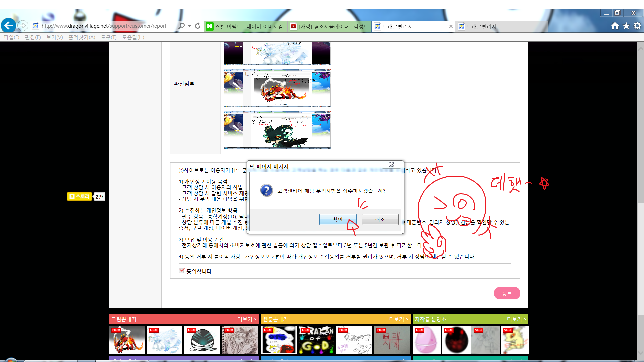Screen dimensions: 644x362
Task: Open the blue scribble webtoon thumbnail
Action: 279,340
